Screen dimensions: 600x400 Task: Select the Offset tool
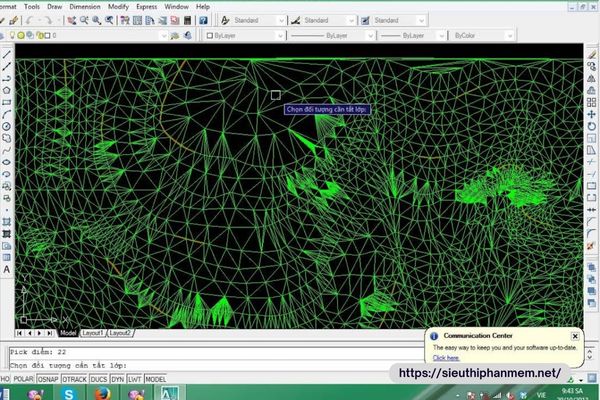pyautogui.click(x=592, y=90)
